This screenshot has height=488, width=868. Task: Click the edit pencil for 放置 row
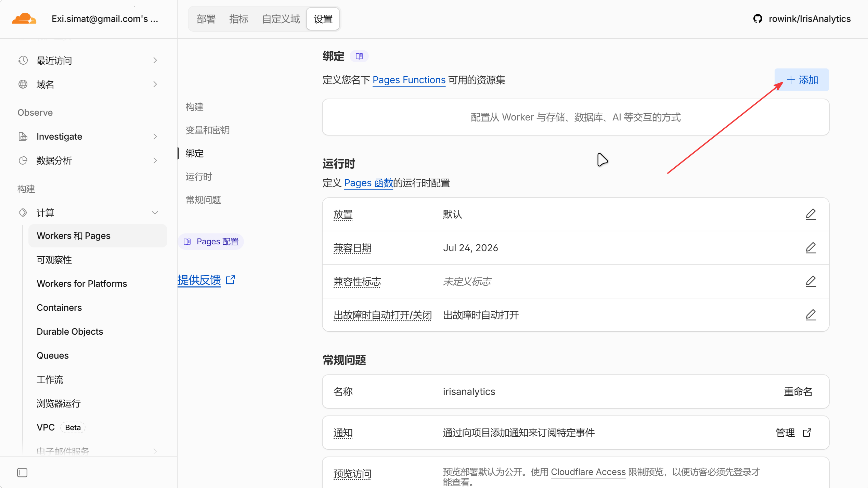(x=811, y=214)
